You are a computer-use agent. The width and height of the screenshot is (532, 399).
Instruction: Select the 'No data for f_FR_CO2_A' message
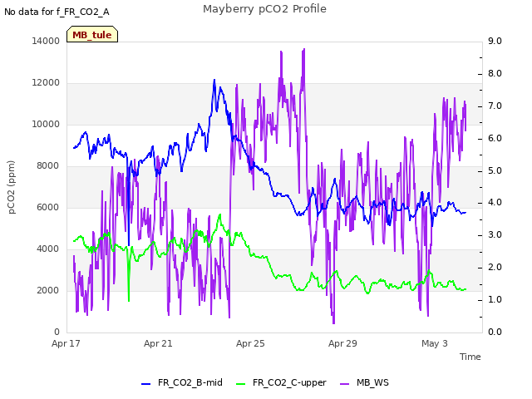[57, 12]
